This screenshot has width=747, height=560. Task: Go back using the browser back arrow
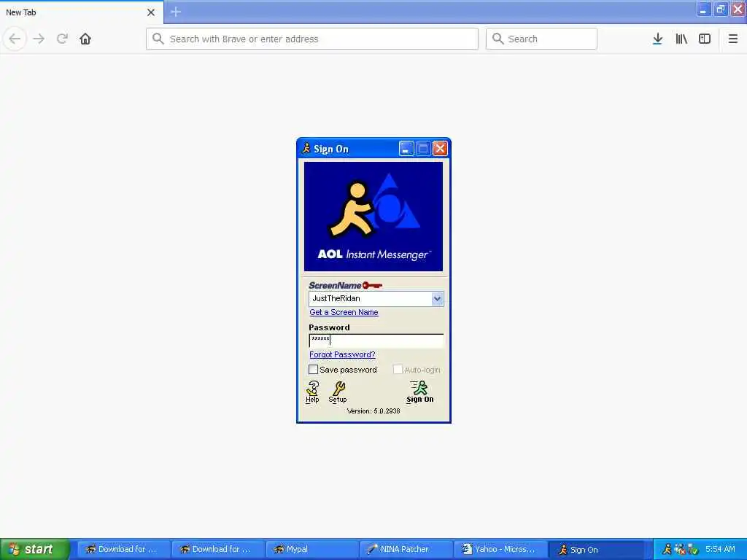pyautogui.click(x=15, y=39)
